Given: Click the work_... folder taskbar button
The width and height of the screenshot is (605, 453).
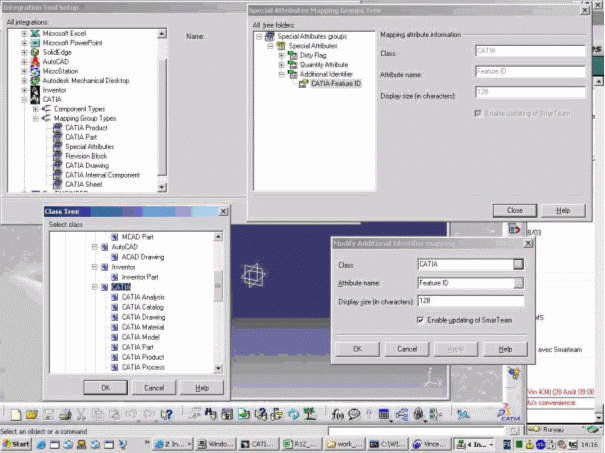Looking at the screenshot, I should pos(344,445).
